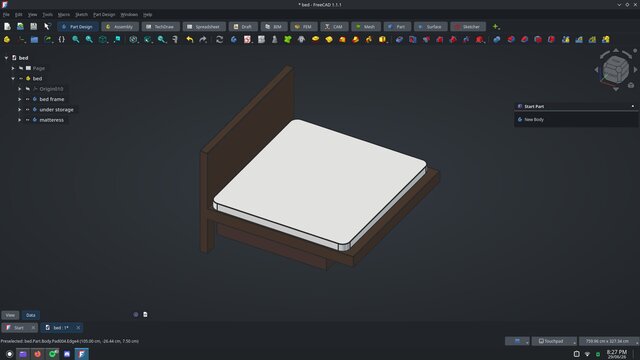Viewport: 640px width, 360px height.
Task: Click the Redo arrow icon
Action: (203, 40)
